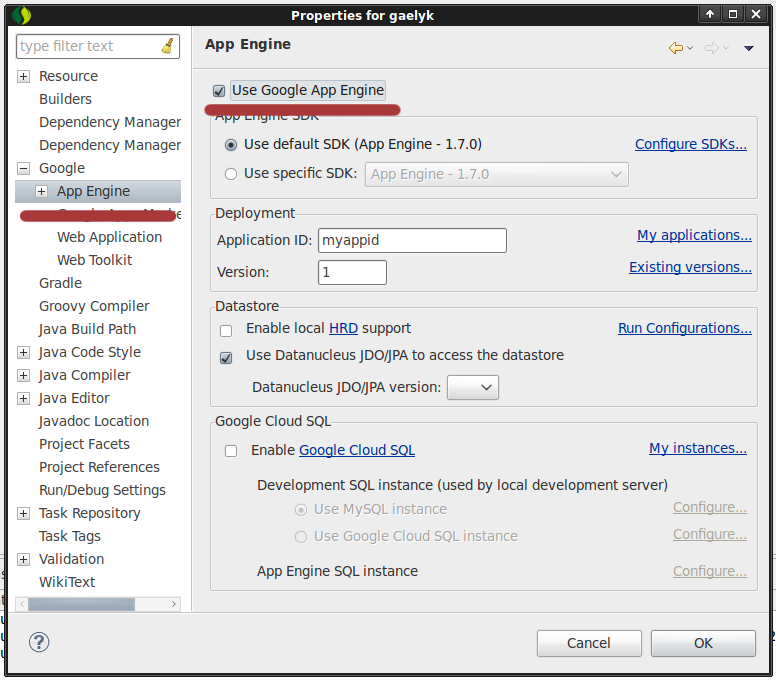The image size is (776, 680).
Task: Check the Enable Google Cloud SQL checkbox
Action: tap(231, 451)
